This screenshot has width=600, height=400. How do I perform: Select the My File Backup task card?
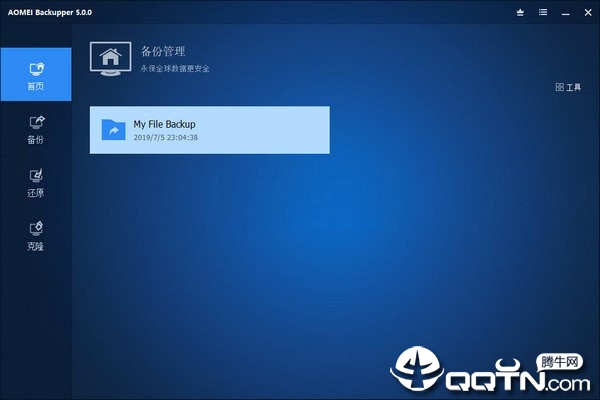click(x=210, y=130)
